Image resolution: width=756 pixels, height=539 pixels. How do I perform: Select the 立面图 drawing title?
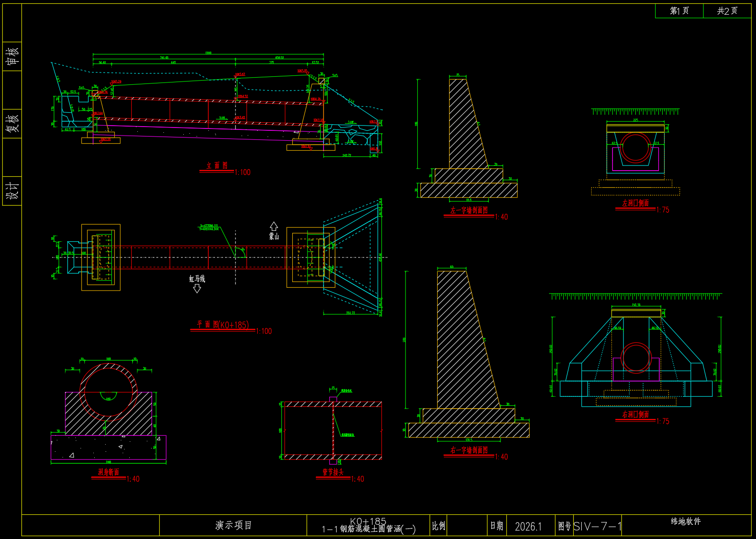[x=217, y=165]
